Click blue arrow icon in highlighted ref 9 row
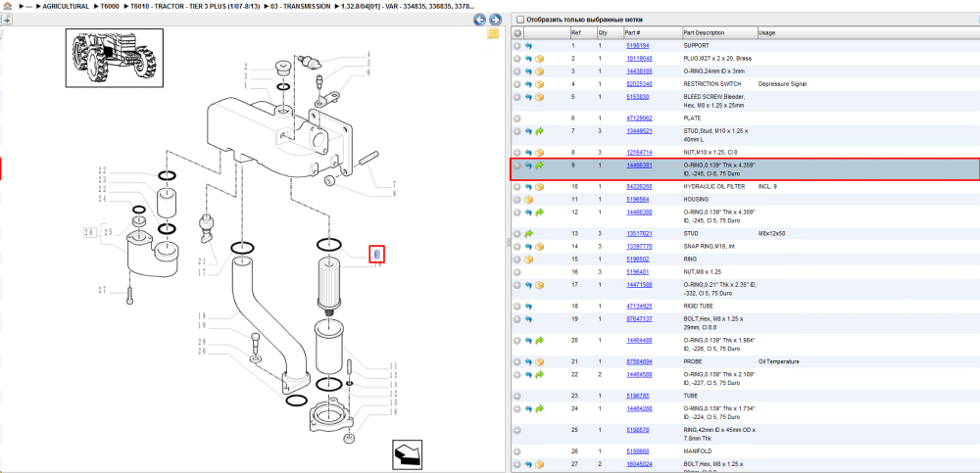This screenshot has height=473, width=980. pyautogui.click(x=528, y=166)
